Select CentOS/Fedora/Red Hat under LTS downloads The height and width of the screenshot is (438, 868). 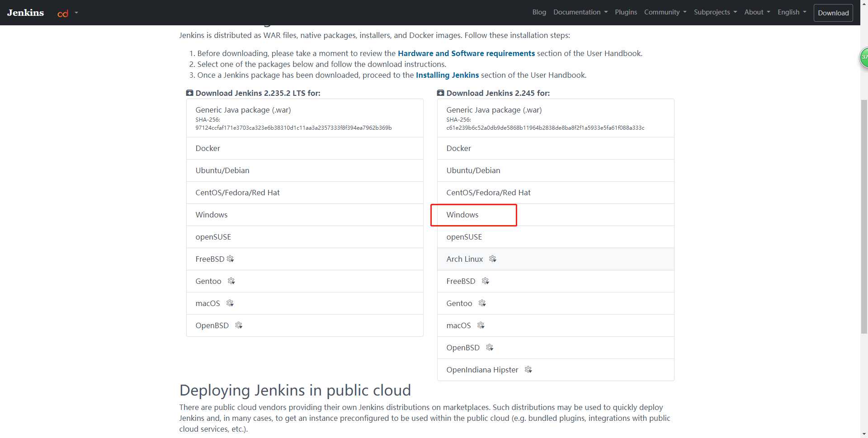click(305, 193)
